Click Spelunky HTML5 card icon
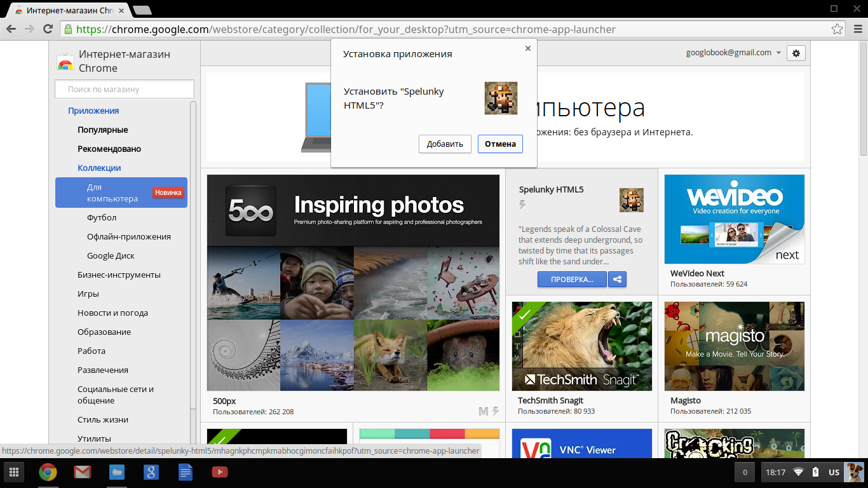The width and height of the screenshot is (868, 488). [632, 200]
